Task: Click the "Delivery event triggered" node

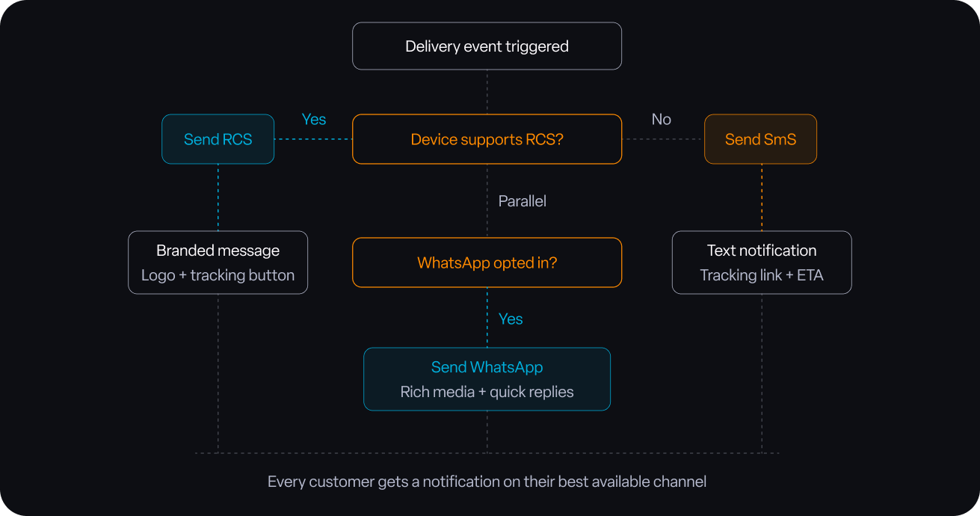Action: [x=487, y=46]
